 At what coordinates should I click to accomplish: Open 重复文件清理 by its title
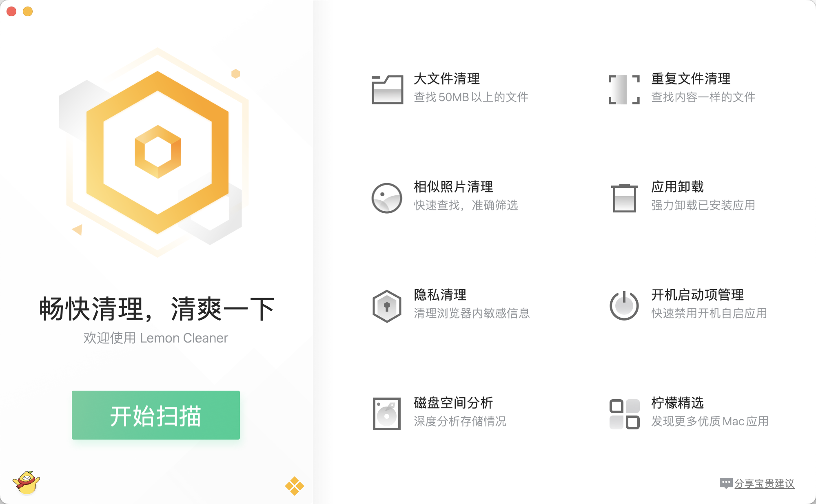click(691, 79)
